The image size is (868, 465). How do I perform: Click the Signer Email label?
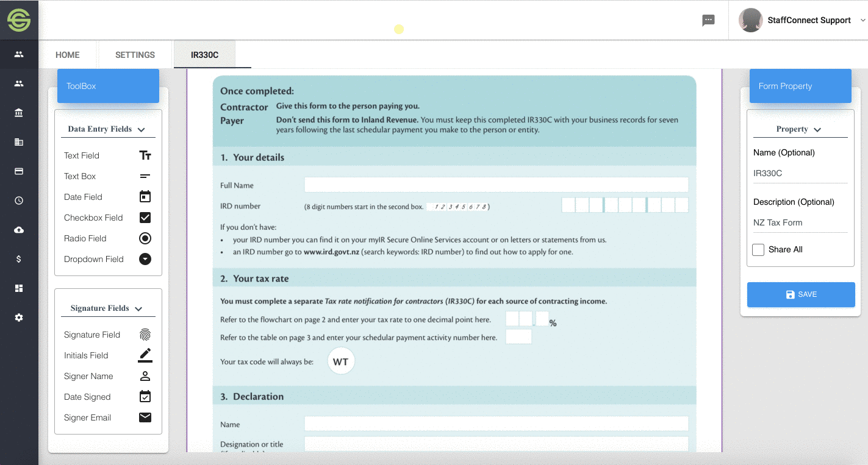(88, 417)
